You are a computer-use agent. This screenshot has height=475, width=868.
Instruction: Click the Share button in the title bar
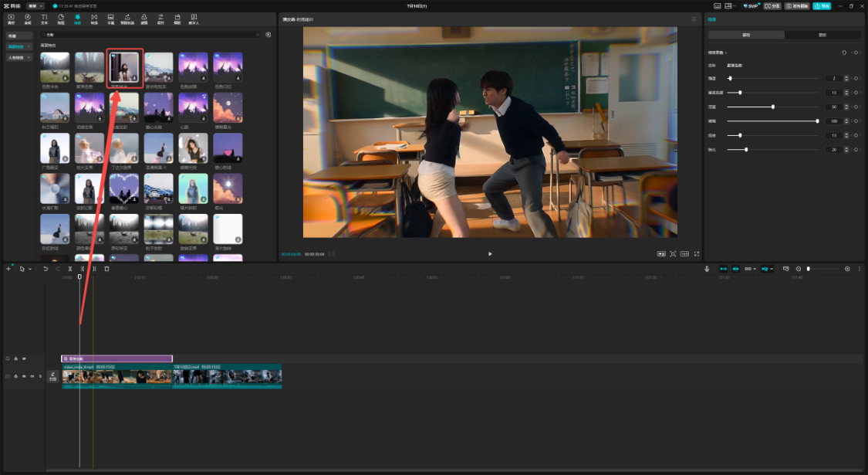(772, 6)
